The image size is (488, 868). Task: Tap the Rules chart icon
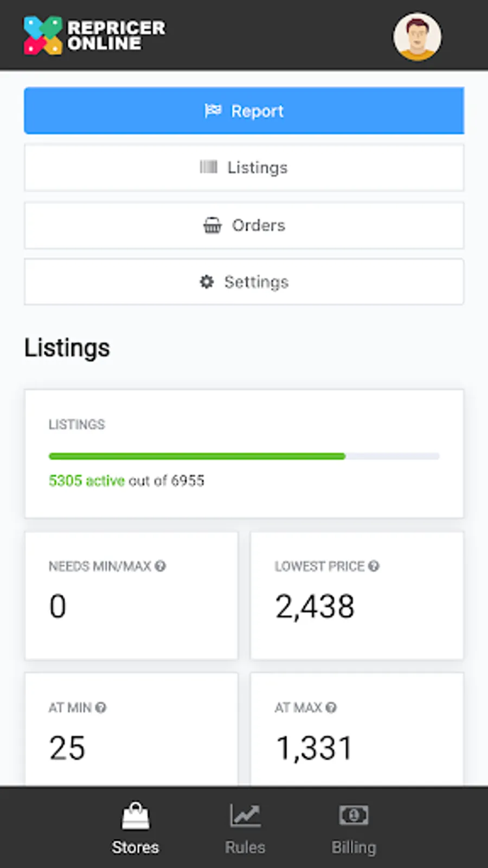click(245, 815)
